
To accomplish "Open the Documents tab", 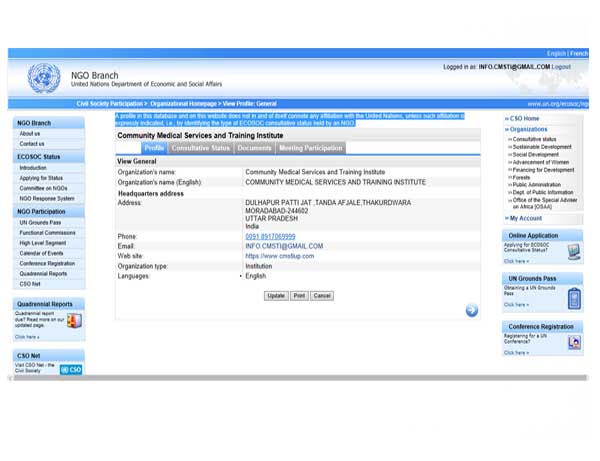I will tap(254, 148).
